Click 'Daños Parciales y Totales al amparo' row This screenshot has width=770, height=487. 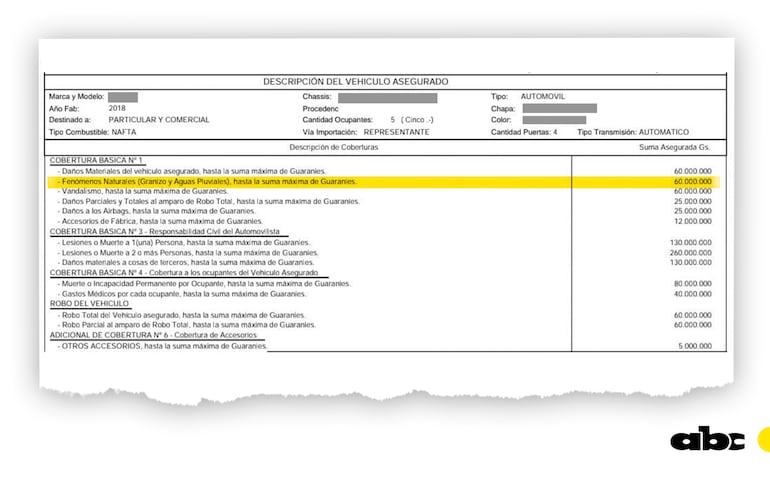[209, 201]
